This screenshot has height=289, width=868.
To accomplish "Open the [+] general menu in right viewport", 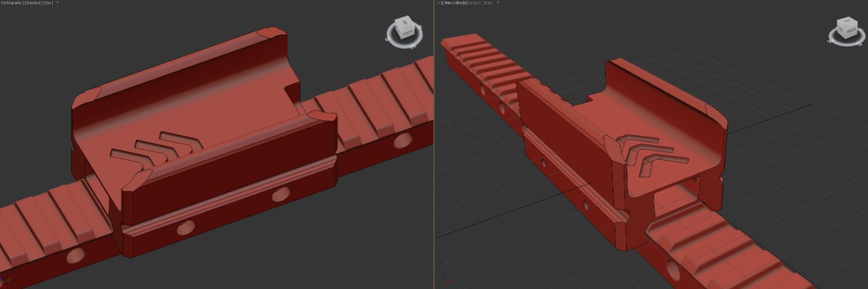I will coord(439,3).
